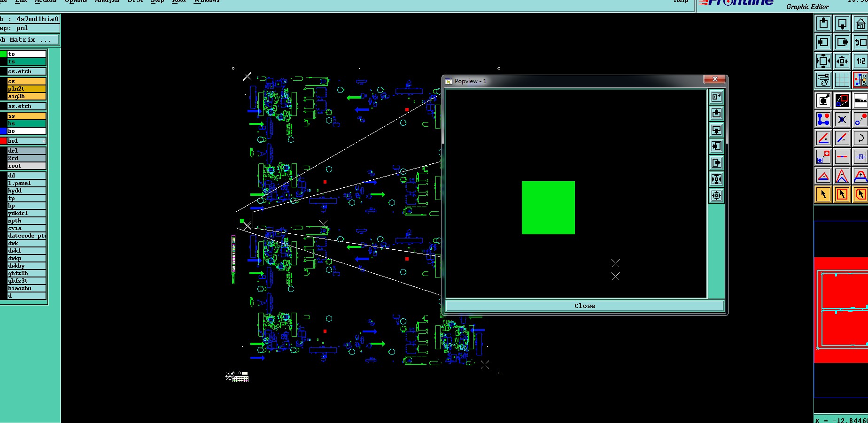868x423 pixels.
Task: Select the connected blue nodes net tool
Action: 823,119
